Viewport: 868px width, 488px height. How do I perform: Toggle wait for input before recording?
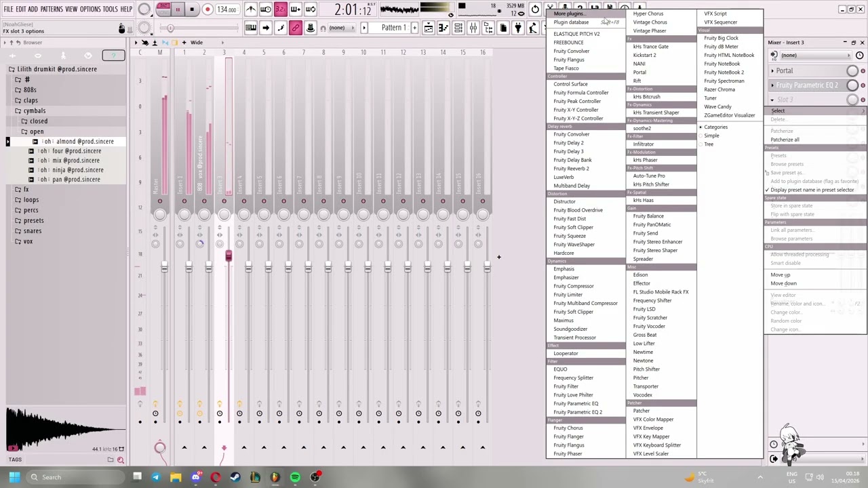click(266, 9)
